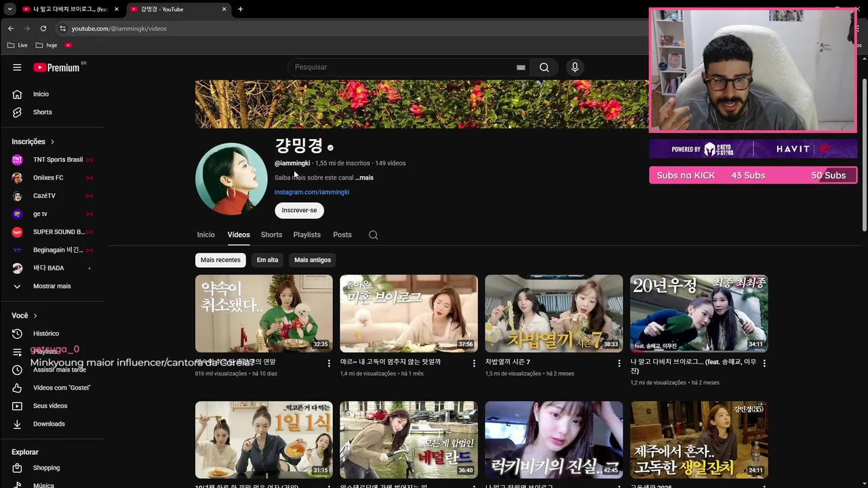Click the YouTube Premium logo
This screenshot has width=868, height=488.
coord(57,67)
